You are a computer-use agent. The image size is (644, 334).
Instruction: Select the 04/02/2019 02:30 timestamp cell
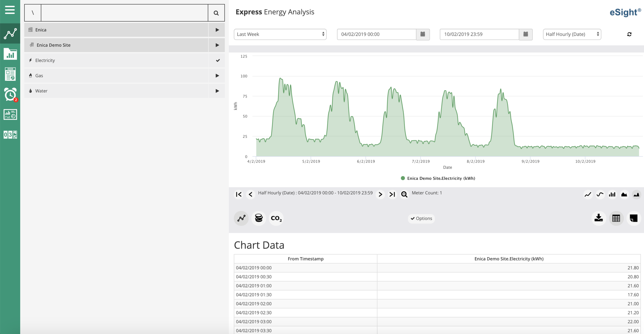coord(306,313)
